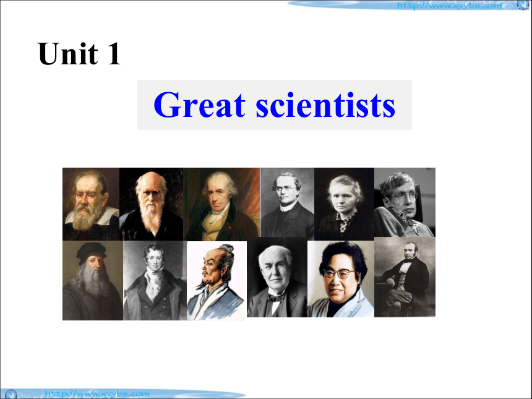The width and height of the screenshot is (532, 399).
Task: Select photo of smiling woman in light blue jacket
Action: coord(341,279)
